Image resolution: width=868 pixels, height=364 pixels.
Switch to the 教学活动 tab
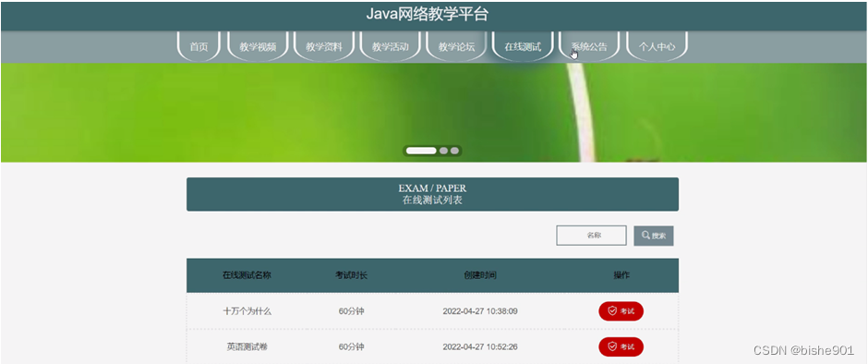click(x=391, y=46)
